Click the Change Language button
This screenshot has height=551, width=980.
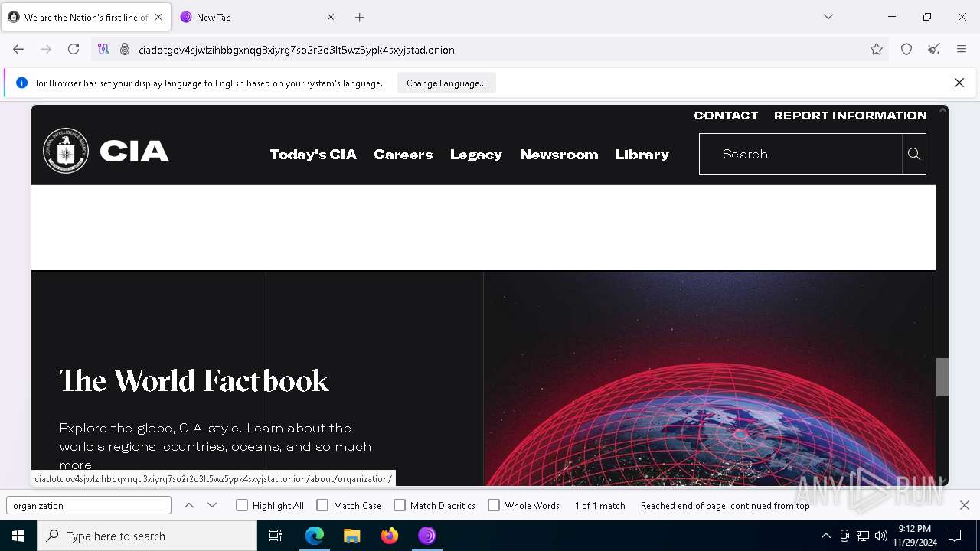click(446, 83)
